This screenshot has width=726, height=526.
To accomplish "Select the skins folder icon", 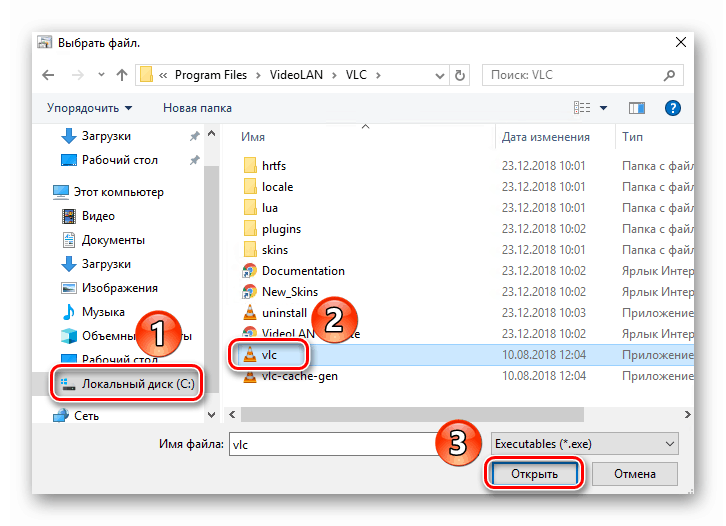I will [x=250, y=250].
